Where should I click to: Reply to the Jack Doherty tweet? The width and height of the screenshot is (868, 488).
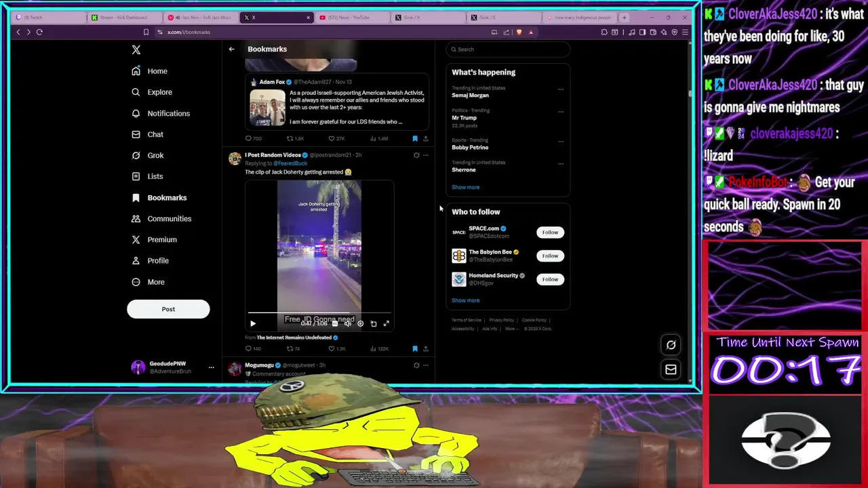pyautogui.click(x=253, y=348)
